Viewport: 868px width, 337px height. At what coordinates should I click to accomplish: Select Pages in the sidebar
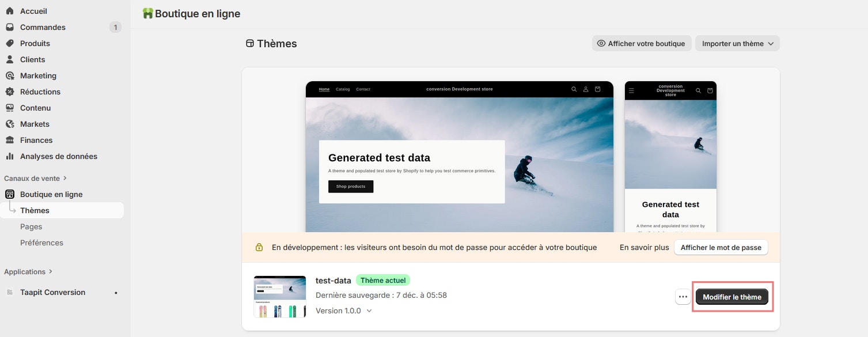pyautogui.click(x=31, y=226)
